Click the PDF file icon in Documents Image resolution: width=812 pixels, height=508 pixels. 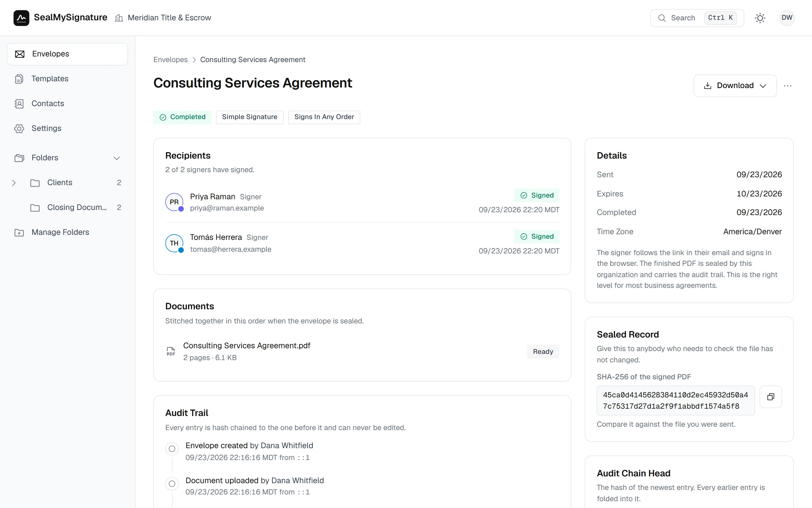[171, 351]
